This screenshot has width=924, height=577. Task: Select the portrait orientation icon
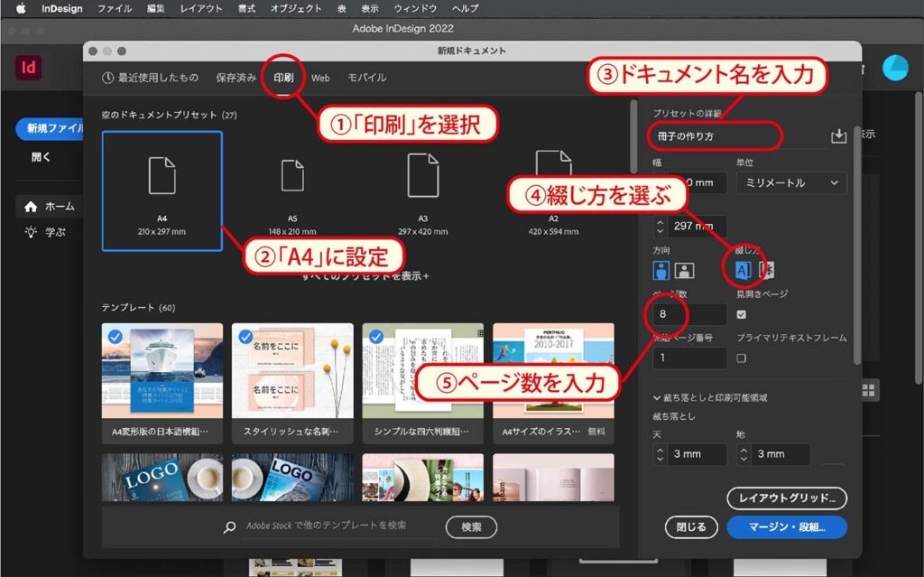[x=660, y=269]
